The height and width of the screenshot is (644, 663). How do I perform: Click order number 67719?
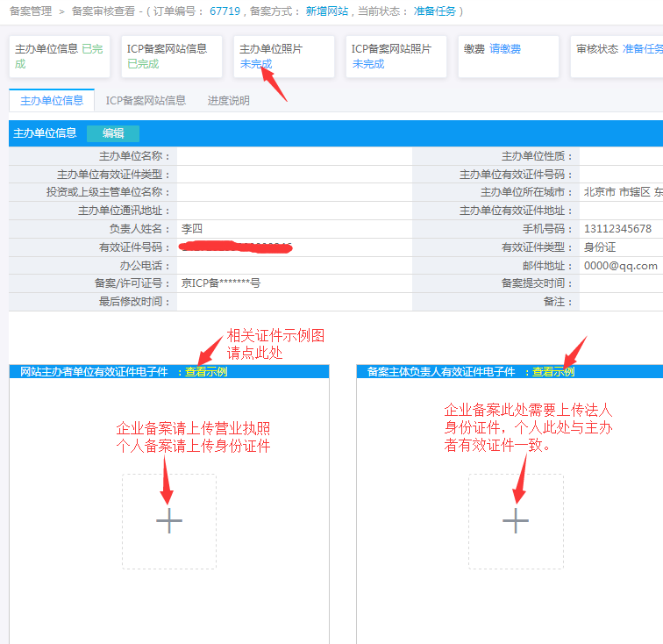tap(225, 11)
